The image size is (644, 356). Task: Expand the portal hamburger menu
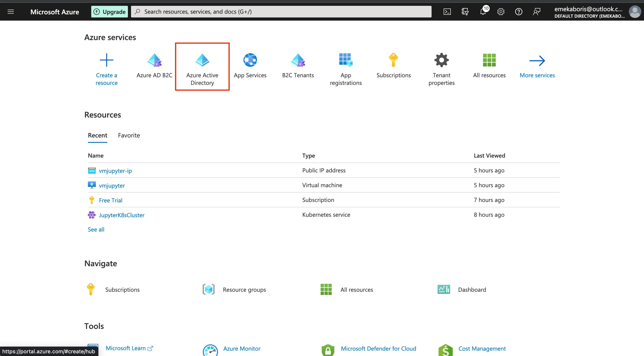tap(11, 12)
